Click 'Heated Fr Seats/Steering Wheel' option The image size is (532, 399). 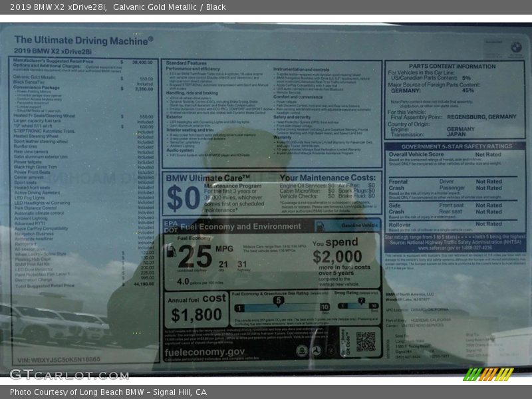(44, 116)
